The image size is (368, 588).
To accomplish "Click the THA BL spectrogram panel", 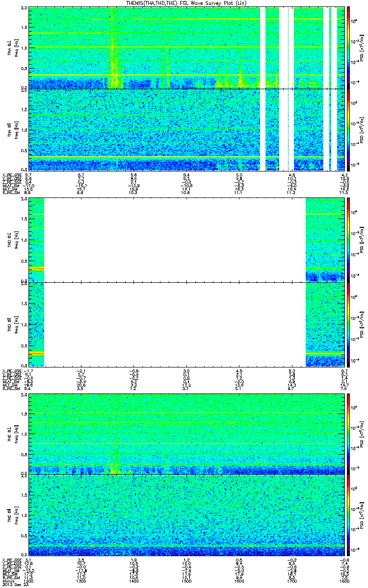I will [186, 48].
